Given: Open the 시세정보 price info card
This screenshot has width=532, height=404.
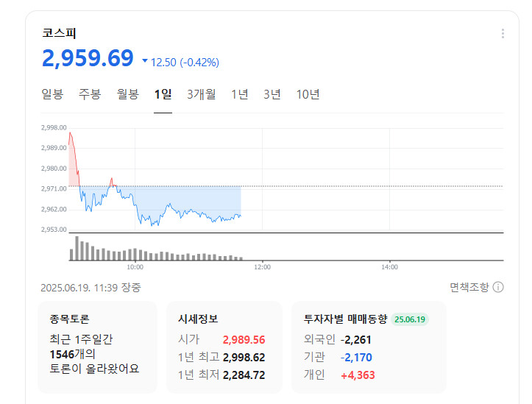Looking at the screenshot, I should 223,346.
